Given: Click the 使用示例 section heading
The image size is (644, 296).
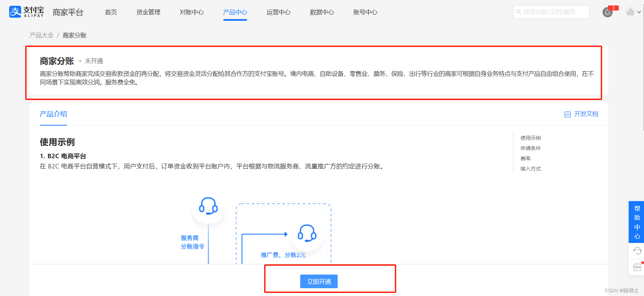Looking at the screenshot, I should (57, 142).
